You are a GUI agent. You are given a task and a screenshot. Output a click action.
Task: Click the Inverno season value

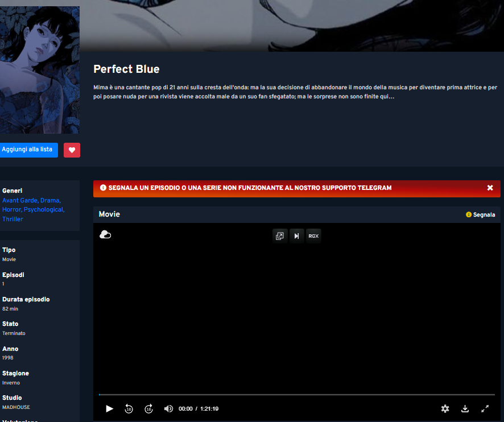point(11,383)
